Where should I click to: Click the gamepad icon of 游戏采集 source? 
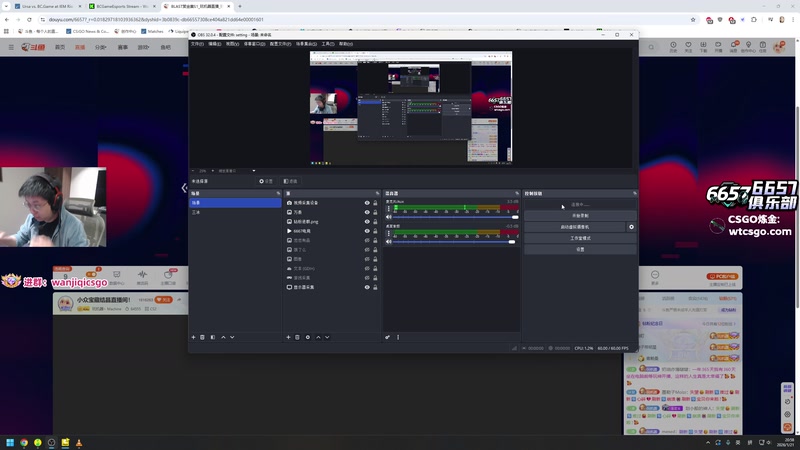(289, 278)
